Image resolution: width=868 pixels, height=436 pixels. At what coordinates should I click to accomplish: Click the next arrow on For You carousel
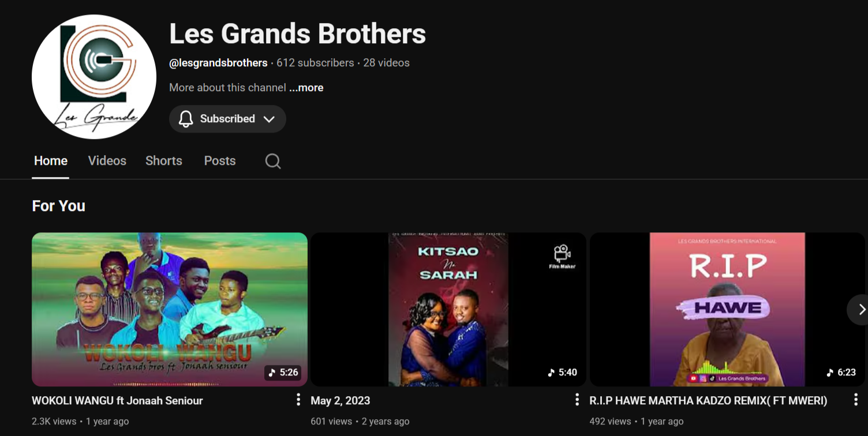pyautogui.click(x=859, y=310)
